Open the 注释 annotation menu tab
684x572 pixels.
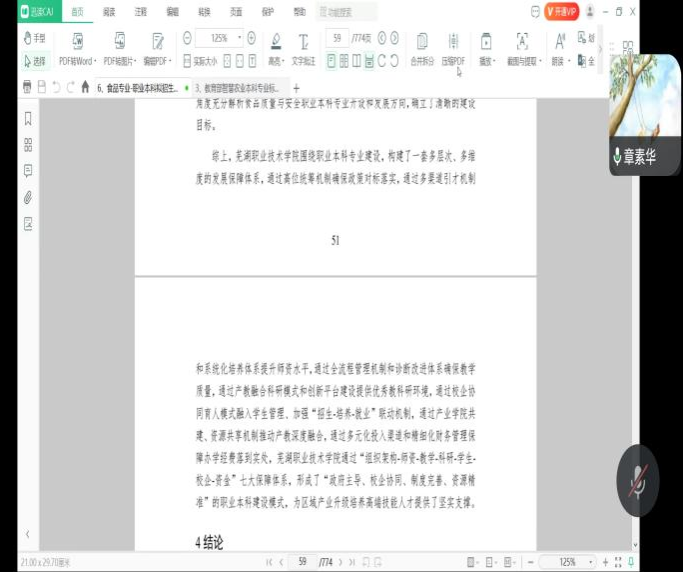(x=140, y=12)
